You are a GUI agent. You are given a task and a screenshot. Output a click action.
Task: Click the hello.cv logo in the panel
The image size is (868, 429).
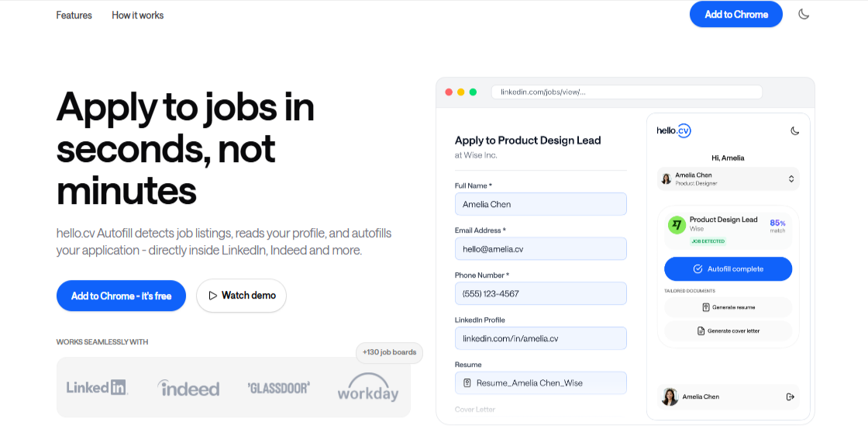pyautogui.click(x=673, y=131)
